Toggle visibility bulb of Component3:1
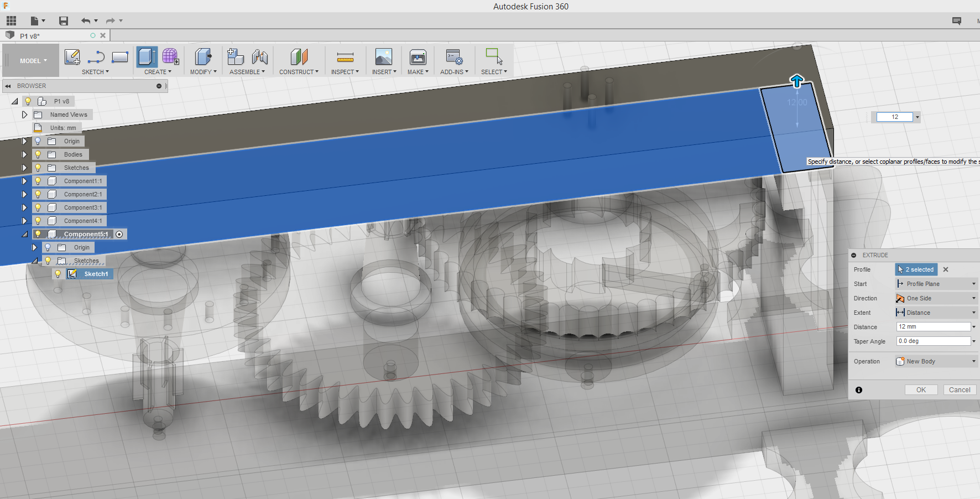 [x=38, y=207]
